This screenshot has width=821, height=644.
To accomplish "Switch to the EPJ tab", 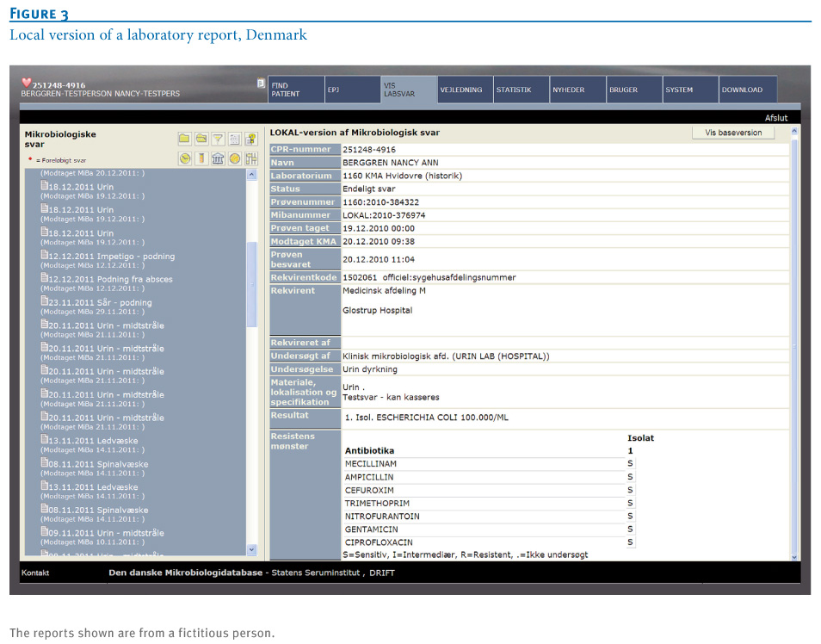I will point(352,90).
